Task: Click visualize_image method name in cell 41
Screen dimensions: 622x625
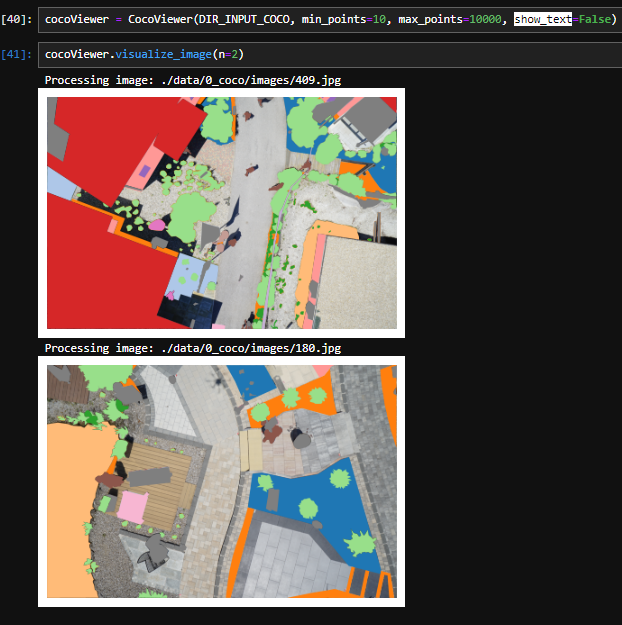Action: (x=163, y=54)
